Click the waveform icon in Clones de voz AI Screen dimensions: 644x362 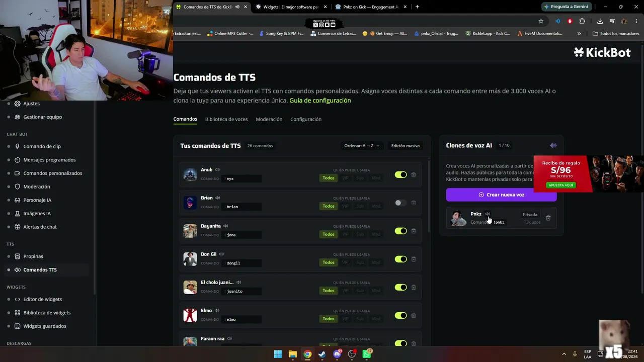coord(553,145)
